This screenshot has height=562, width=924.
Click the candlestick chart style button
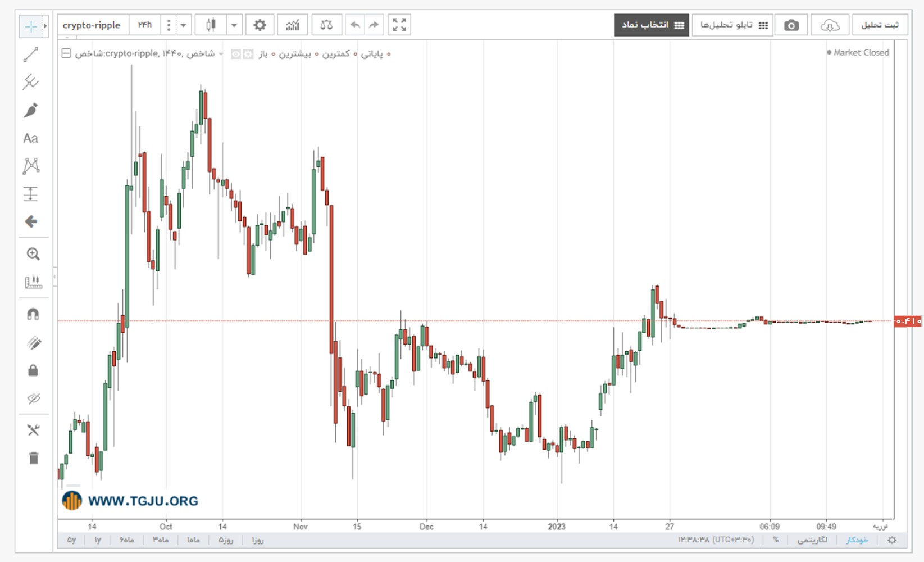point(211,25)
